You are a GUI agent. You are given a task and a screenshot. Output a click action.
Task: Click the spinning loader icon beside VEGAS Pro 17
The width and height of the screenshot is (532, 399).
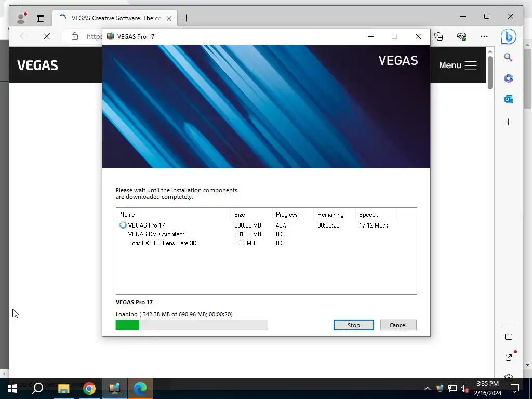(123, 225)
